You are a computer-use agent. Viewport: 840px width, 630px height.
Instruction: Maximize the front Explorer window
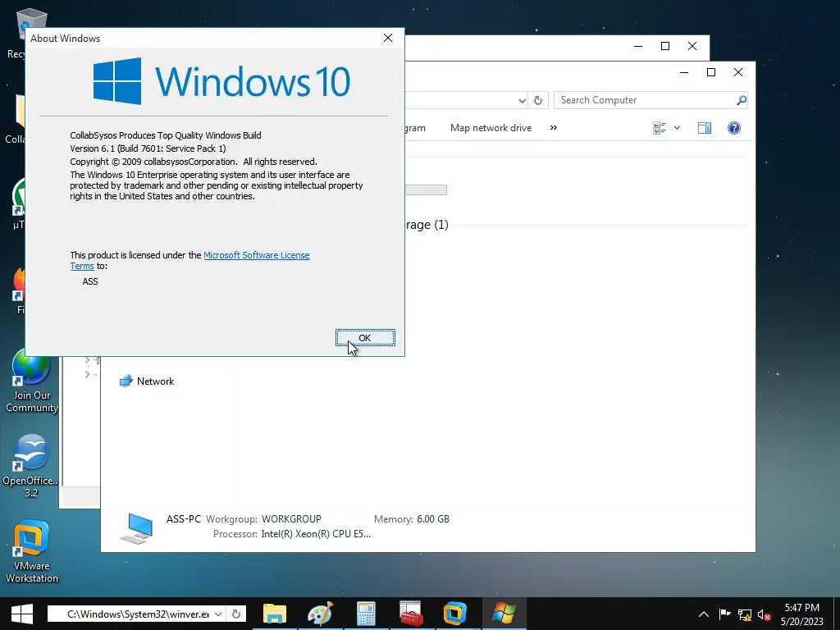click(x=711, y=72)
